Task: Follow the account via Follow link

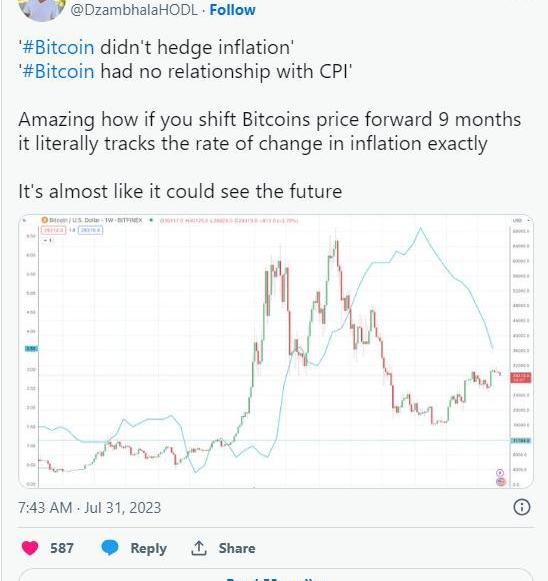Action: point(232,10)
